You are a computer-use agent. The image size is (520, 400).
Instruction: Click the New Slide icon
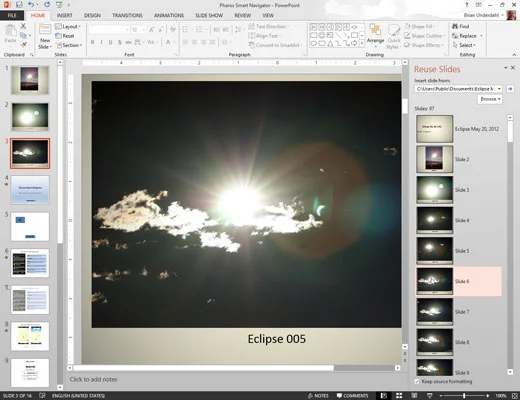click(x=45, y=29)
